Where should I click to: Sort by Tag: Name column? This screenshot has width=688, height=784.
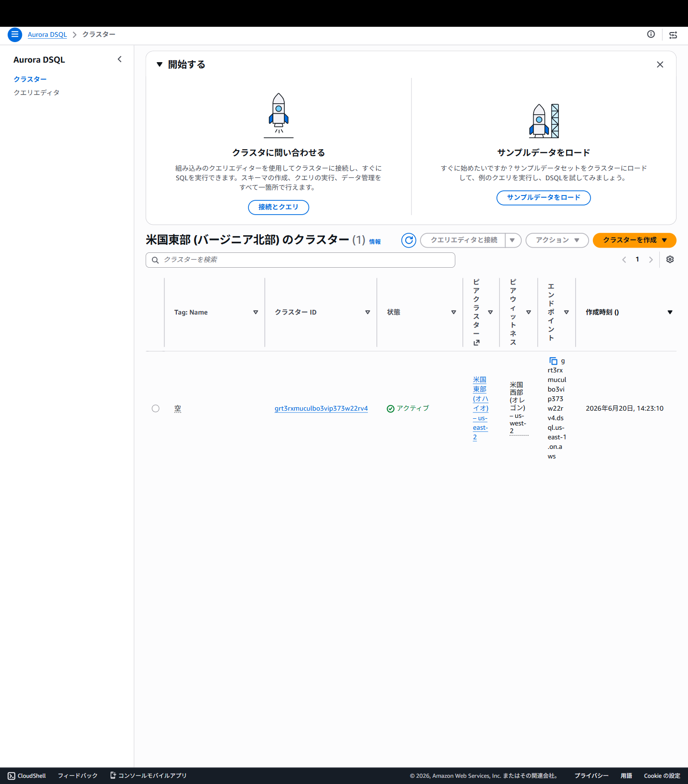256,312
